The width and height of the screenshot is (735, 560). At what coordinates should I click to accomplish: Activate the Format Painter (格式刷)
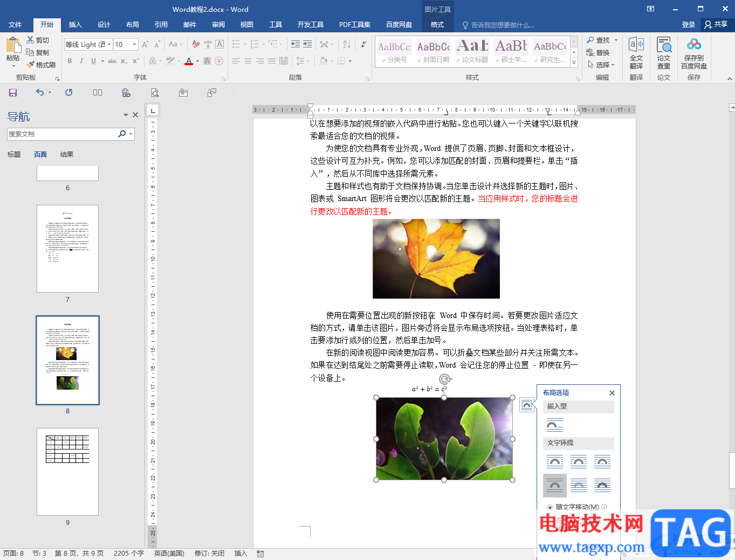click(41, 65)
